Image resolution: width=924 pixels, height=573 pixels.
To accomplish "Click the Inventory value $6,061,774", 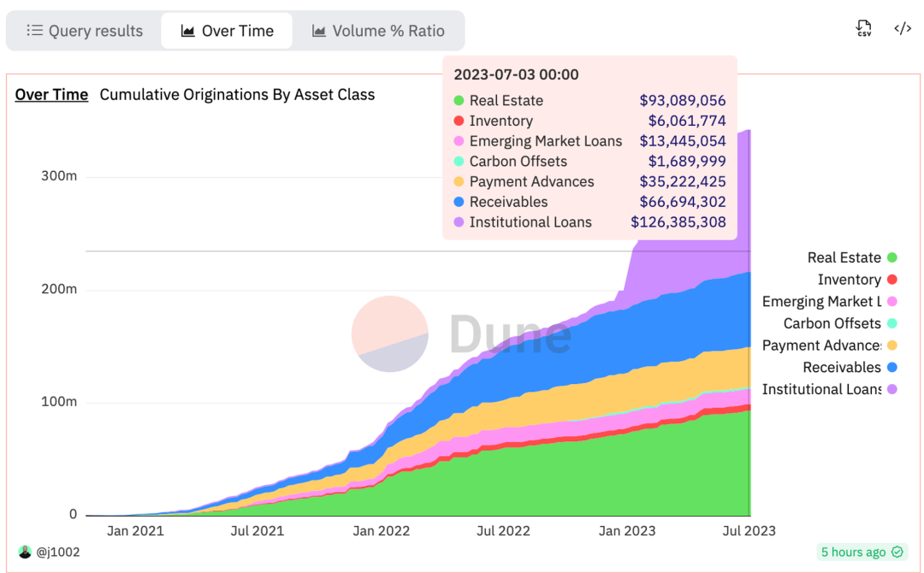I will point(687,121).
